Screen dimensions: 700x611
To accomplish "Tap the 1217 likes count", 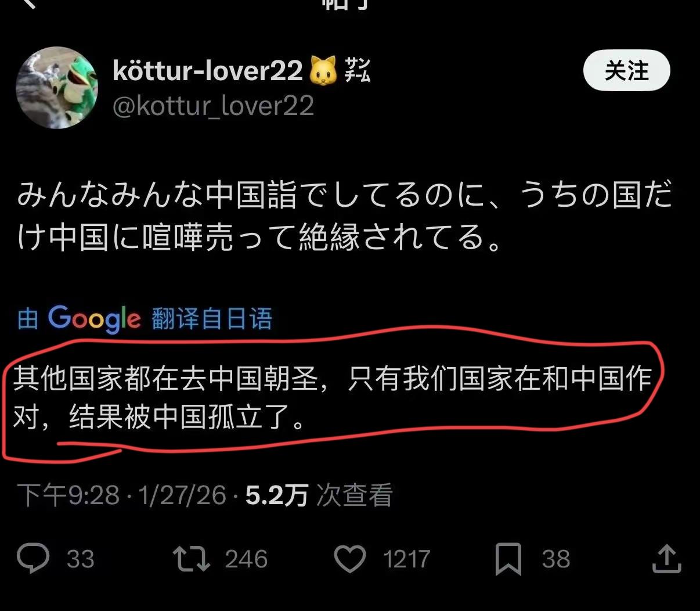I will [406, 559].
